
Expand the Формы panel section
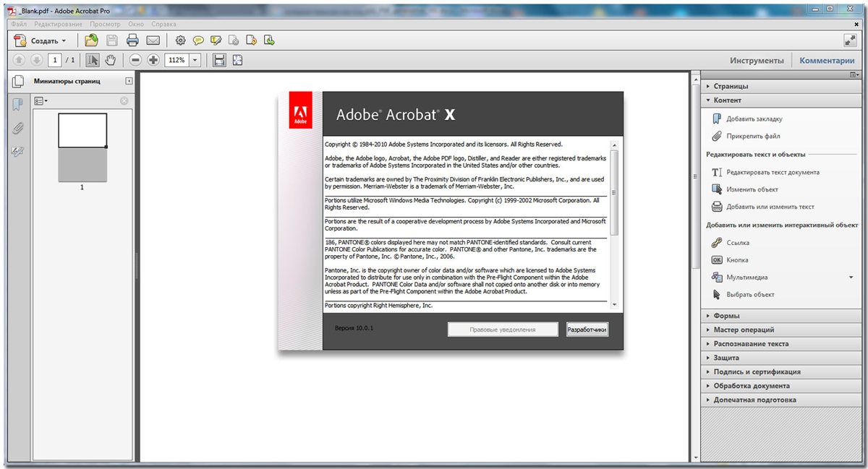pos(726,316)
